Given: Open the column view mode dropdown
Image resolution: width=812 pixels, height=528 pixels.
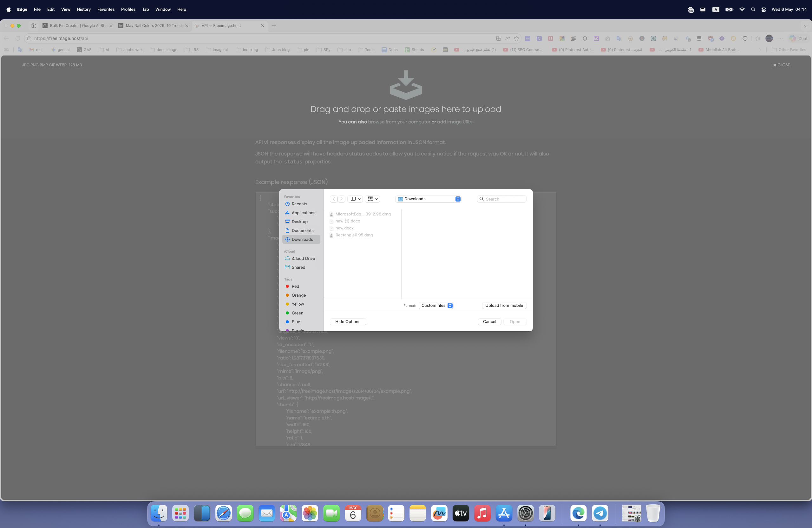Looking at the screenshot, I should 355,199.
